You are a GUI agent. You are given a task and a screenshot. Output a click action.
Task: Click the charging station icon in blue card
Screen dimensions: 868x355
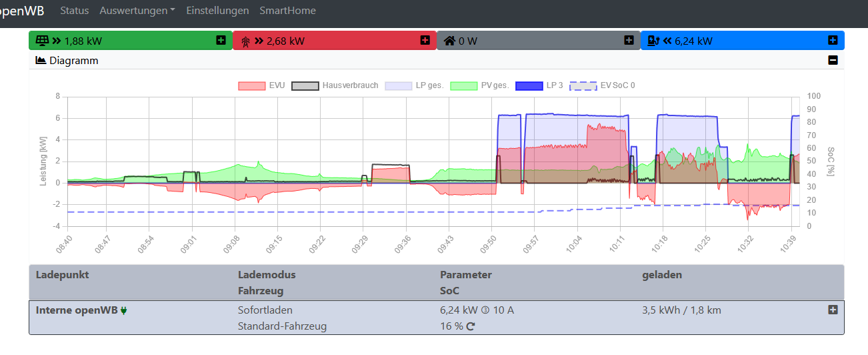(654, 41)
